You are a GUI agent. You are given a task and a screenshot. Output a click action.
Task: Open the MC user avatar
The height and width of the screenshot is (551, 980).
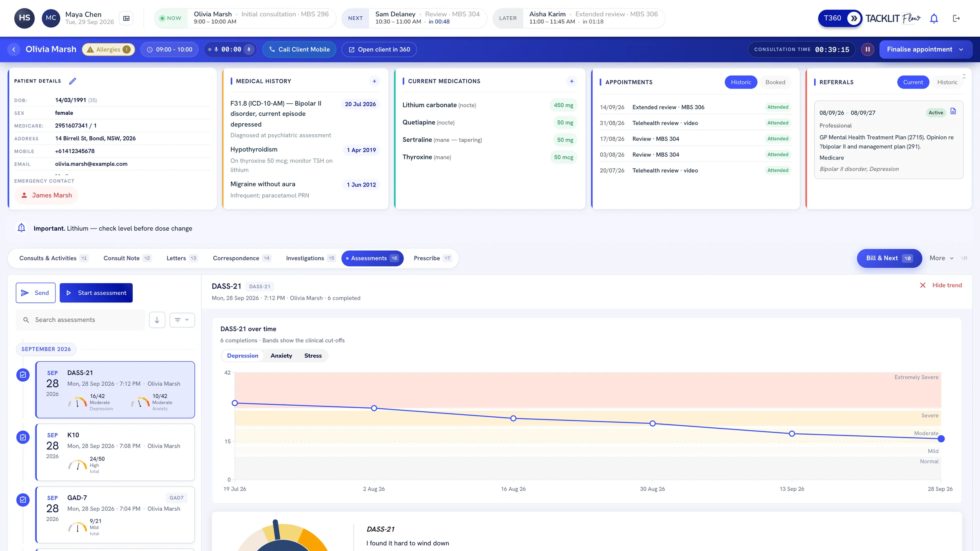(51, 18)
